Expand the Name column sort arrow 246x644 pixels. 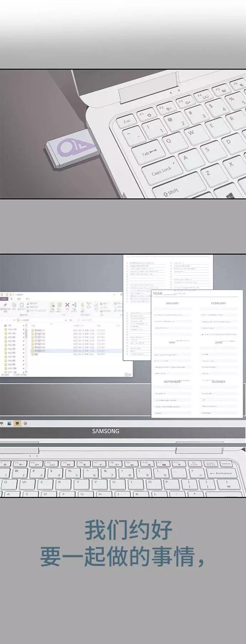51,324
